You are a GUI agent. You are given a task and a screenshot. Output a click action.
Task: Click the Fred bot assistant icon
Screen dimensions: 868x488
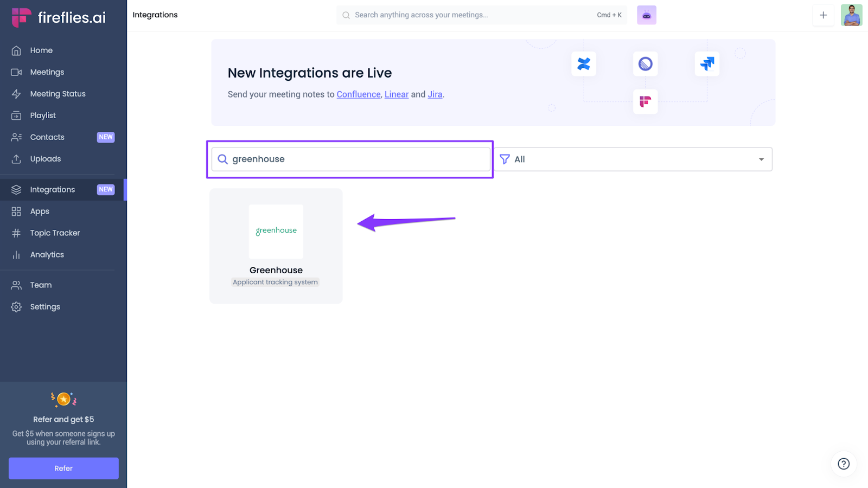(646, 15)
